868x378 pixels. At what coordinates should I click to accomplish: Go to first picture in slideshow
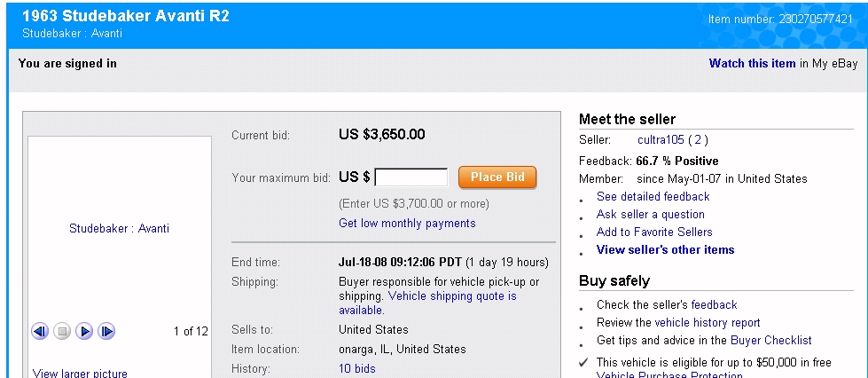click(40, 331)
